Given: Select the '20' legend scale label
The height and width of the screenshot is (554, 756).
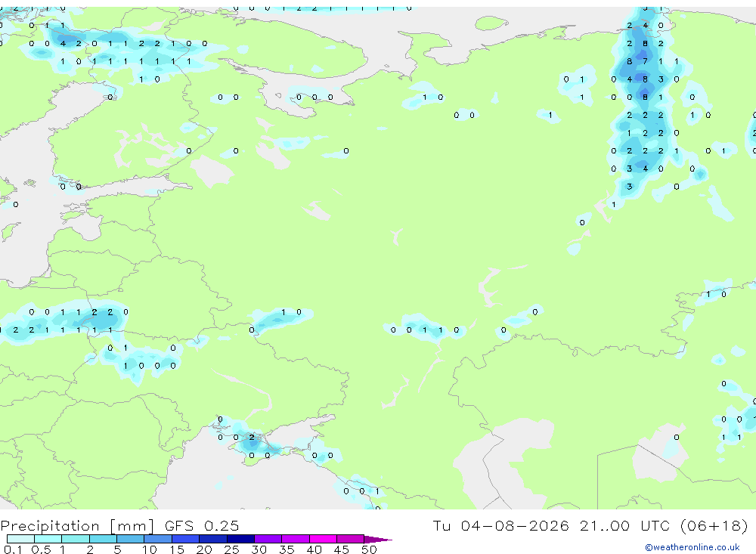Looking at the screenshot, I should pos(204,549).
